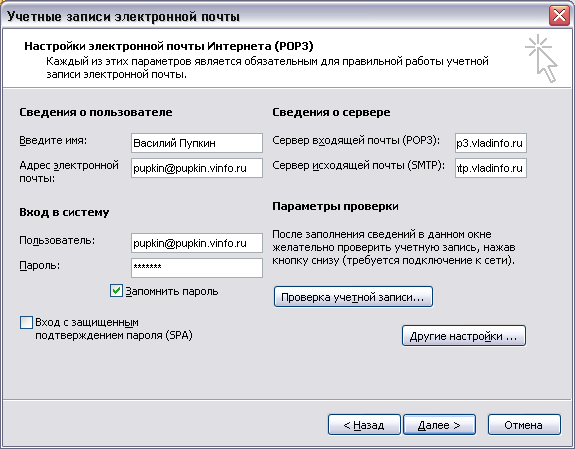
Task: Click the Запомнить пароль label text
Action: pos(172,291)
